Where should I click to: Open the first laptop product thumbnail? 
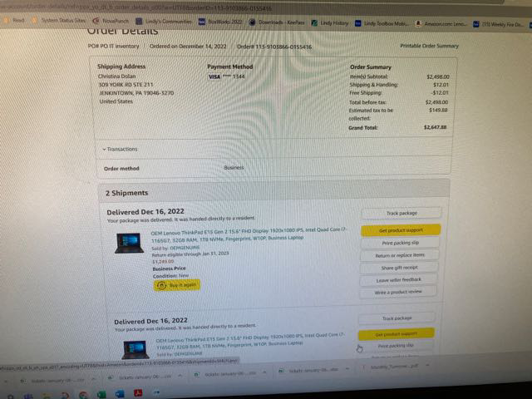tap(130, 243)
